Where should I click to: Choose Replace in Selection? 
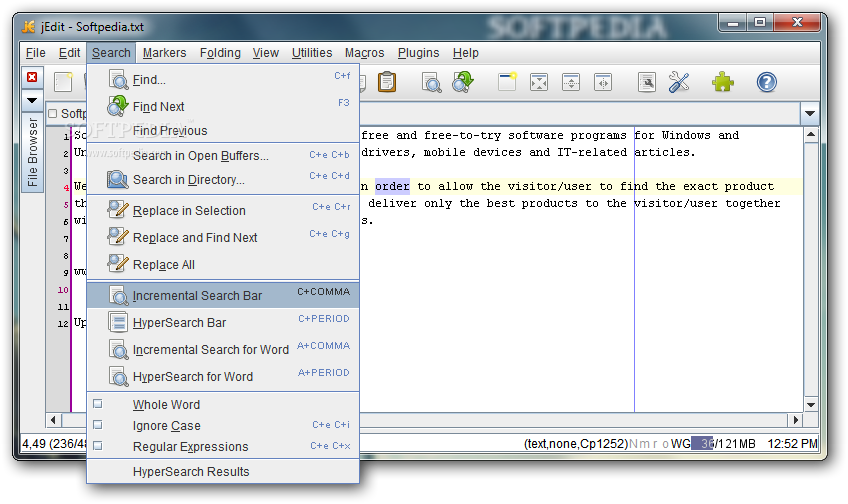pyautogui.click(x=223, y=210)
